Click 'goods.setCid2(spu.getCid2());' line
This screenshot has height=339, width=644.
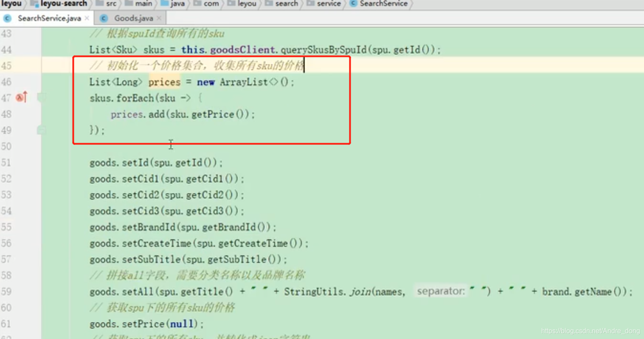click(167, 195)
